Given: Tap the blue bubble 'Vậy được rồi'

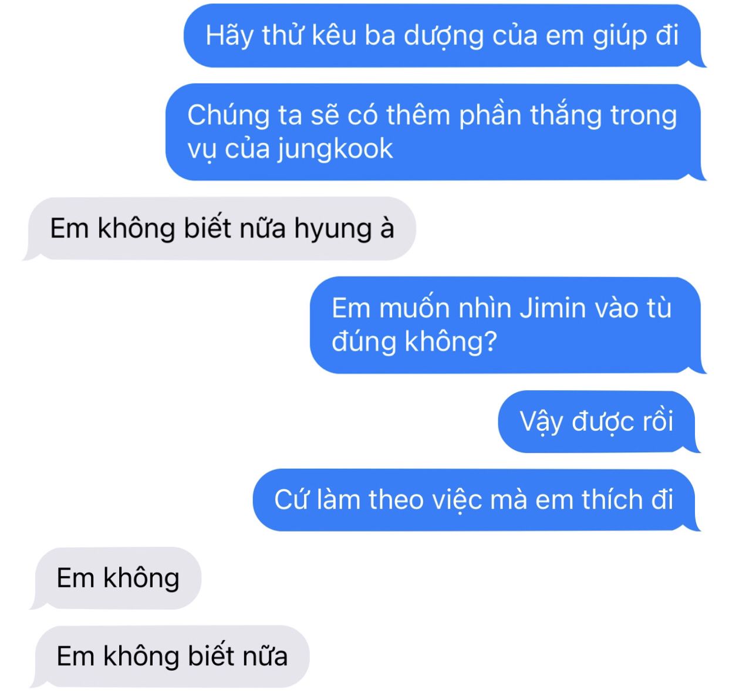Looking at the screenshot, I should tap(598, 421).
